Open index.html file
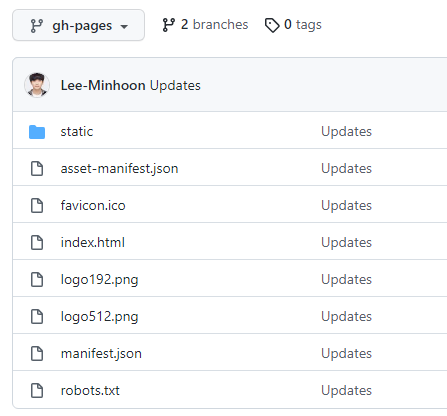This screenshot has height=416, width=447. 93,242
